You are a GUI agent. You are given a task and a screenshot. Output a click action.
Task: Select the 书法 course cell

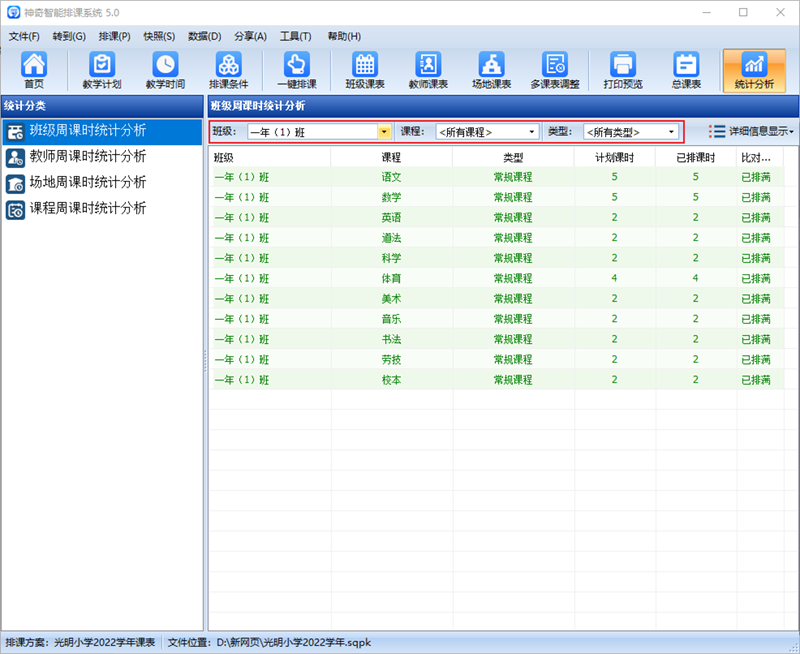click(391, 339)
